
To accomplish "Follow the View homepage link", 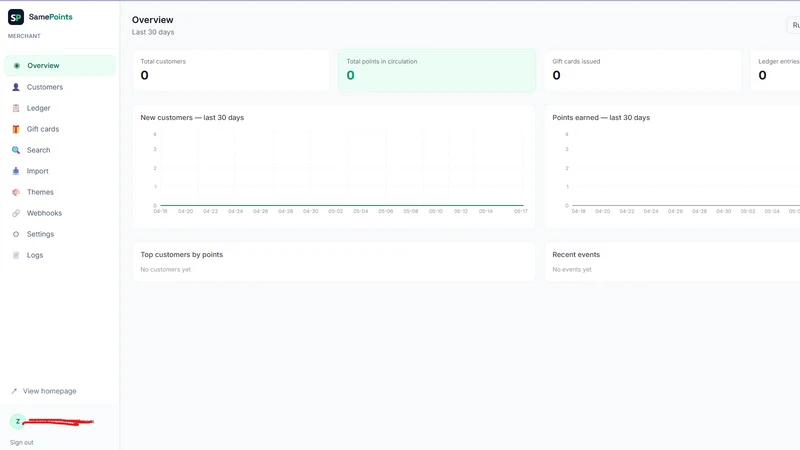I will (x=44, y=391).
